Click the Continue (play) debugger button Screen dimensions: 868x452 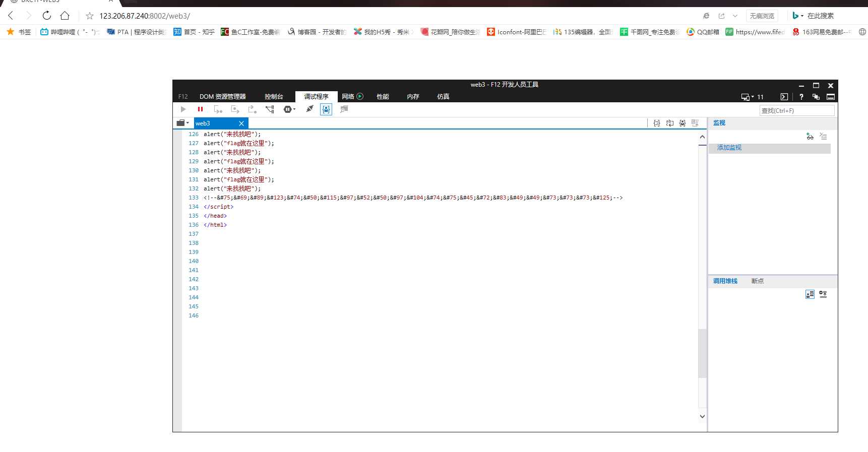tap(183, 109)
